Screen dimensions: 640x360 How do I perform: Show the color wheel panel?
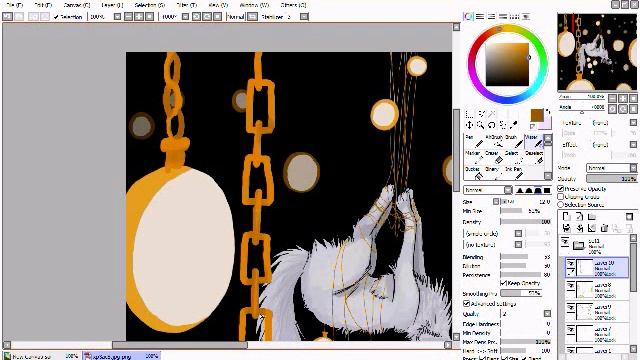point(468,16)
